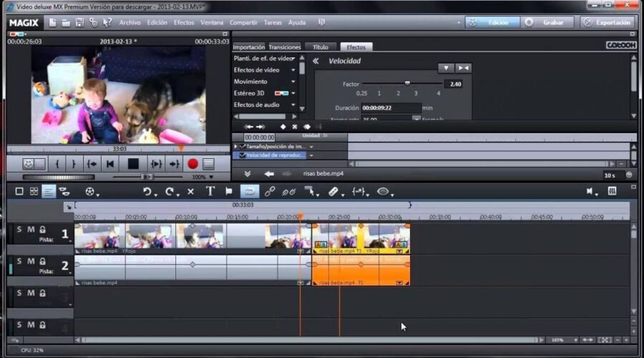This screenshot has width=644, height=358.
Task: Expand the Estéreo 3D category
Action: click(x=293, y=93)
